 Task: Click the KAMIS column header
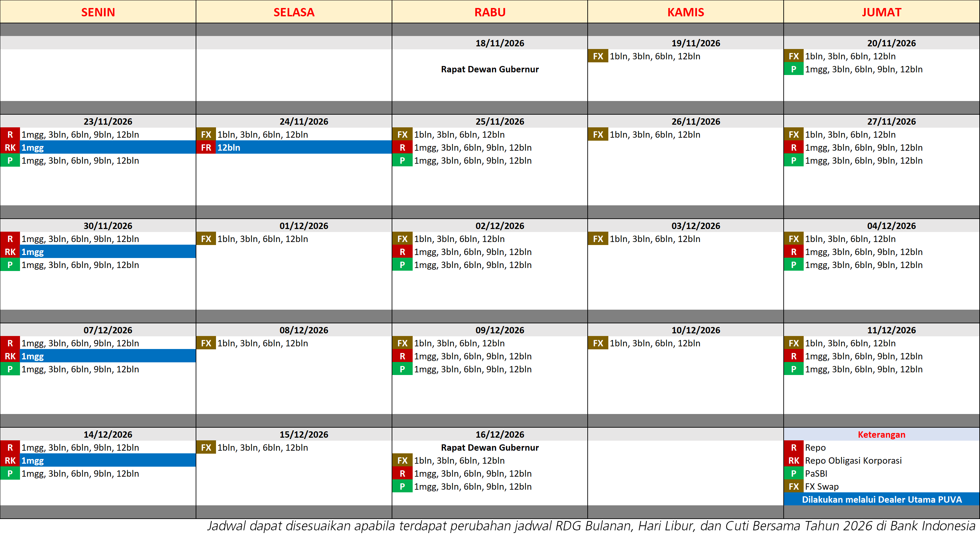pyautogui.click(x=686, y=12)
